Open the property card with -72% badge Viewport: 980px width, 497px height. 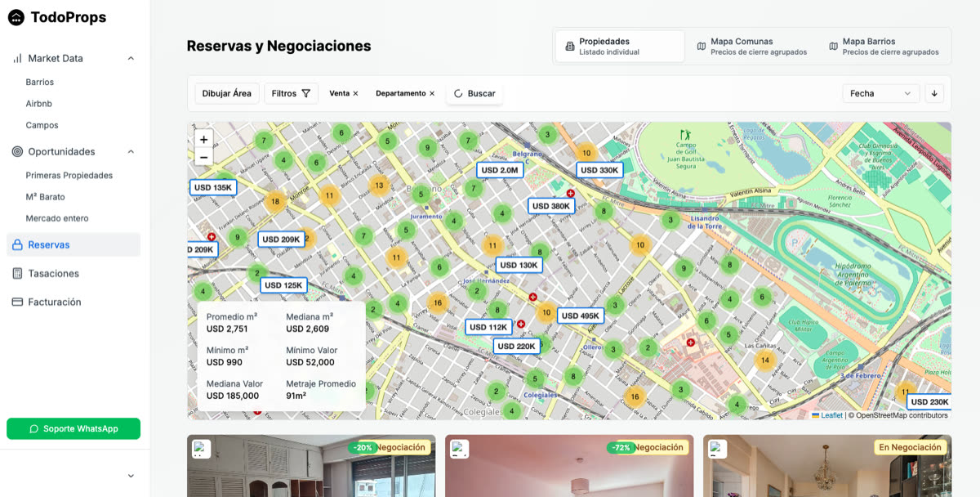[x=569, y=466]
